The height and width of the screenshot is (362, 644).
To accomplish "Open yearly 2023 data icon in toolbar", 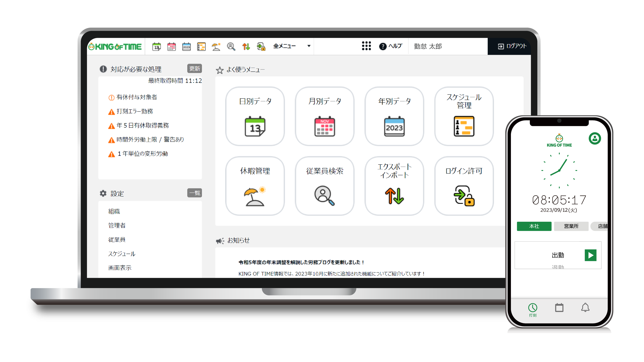I will pyautogui.click(x=186, y=46).
